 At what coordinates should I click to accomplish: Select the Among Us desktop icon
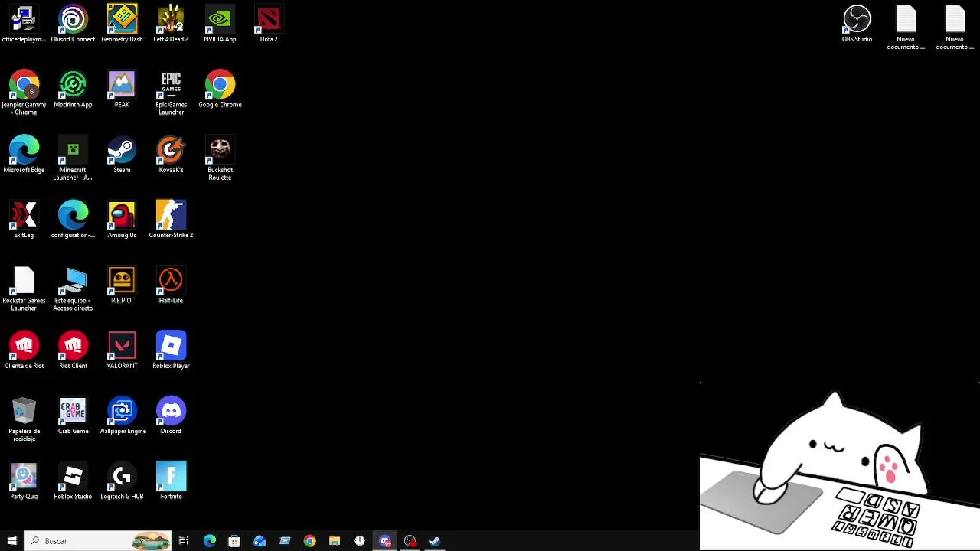[122, 220]
